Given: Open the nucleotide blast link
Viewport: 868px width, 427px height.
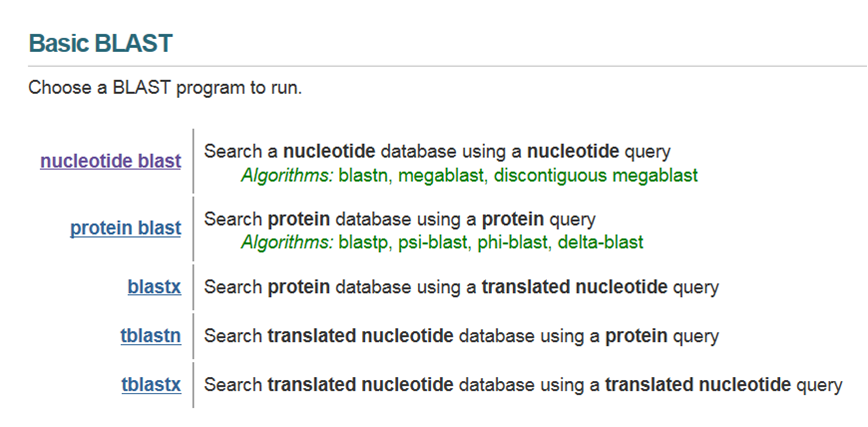Looking at the screenshot, I should coord(110,160).
